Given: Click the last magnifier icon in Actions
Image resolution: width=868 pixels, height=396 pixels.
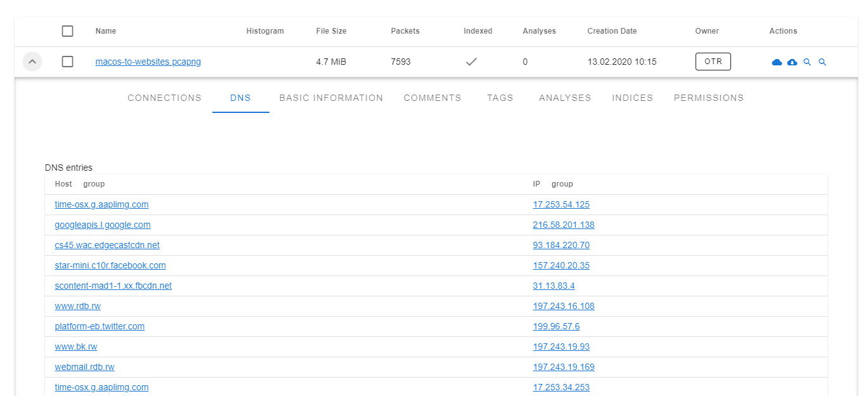Looking at the screenshot, I should click(x=822, y=62).
